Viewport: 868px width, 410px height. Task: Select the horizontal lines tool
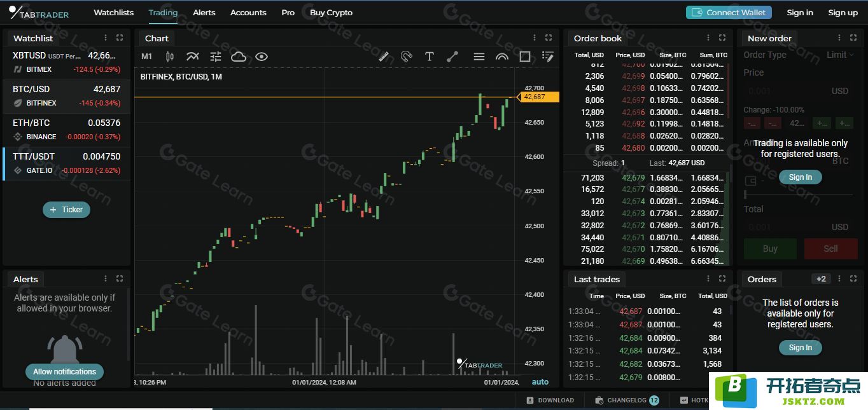coord(479,57)
